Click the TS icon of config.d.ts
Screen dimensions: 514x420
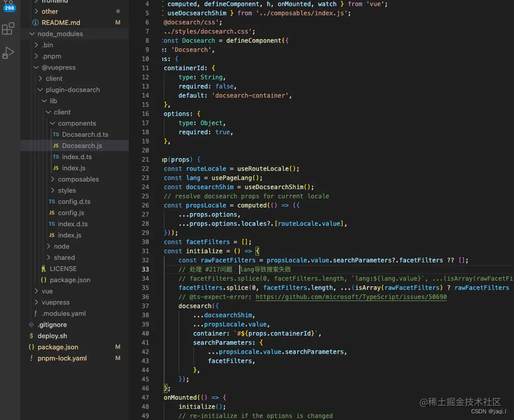52,202
